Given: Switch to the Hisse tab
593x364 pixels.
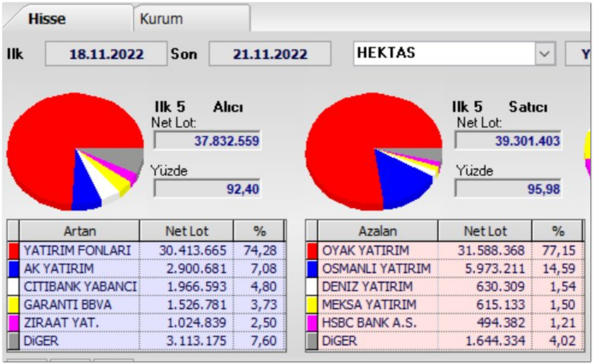Looking at the screenshot, I should (69, 18).
